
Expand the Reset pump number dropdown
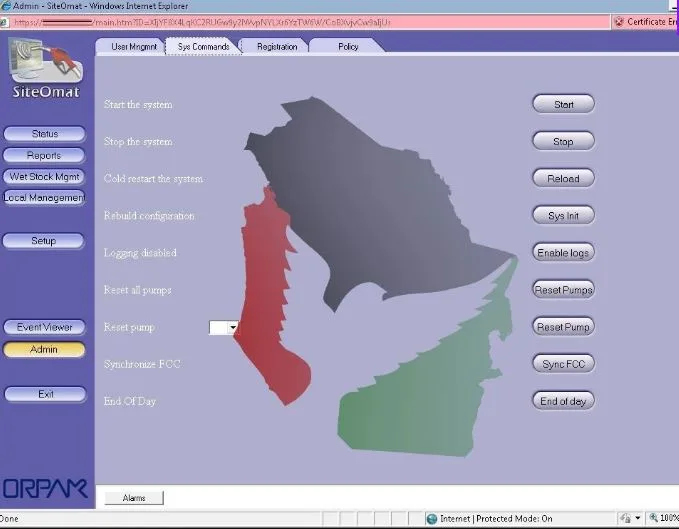click(x=233, y=327)
